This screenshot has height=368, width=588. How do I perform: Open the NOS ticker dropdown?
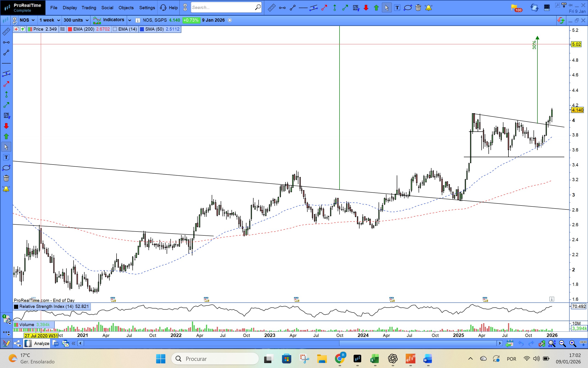coord(27,20)
